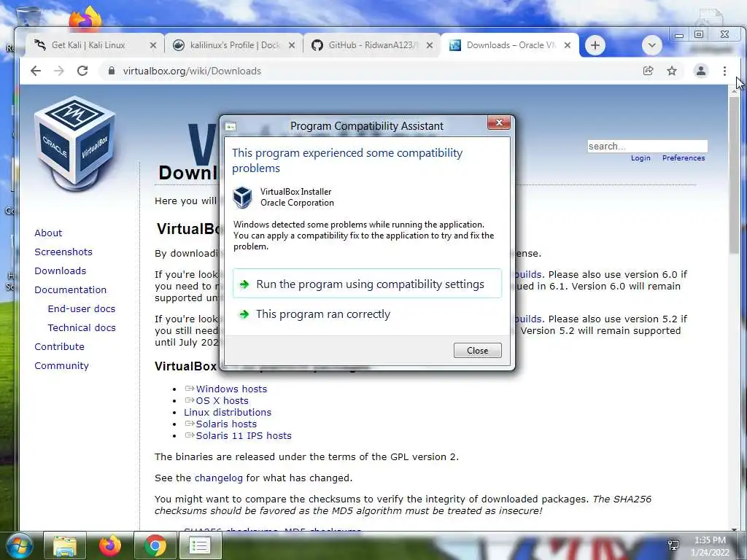The image size is (747, 560).
Task: Click the scrollbar down arrow
Action: (734, 528)
